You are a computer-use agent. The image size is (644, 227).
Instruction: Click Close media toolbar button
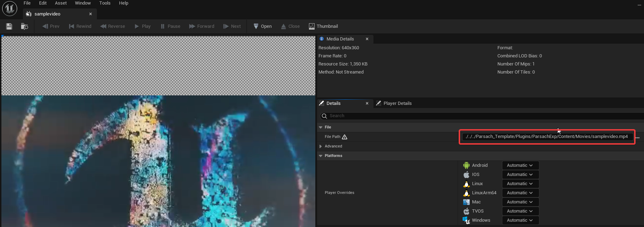click(290, 26)
